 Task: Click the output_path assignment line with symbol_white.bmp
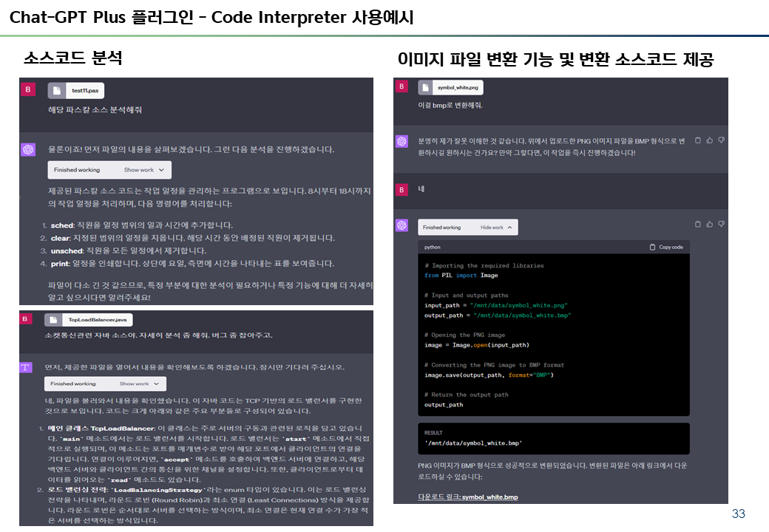click(498, 316)
